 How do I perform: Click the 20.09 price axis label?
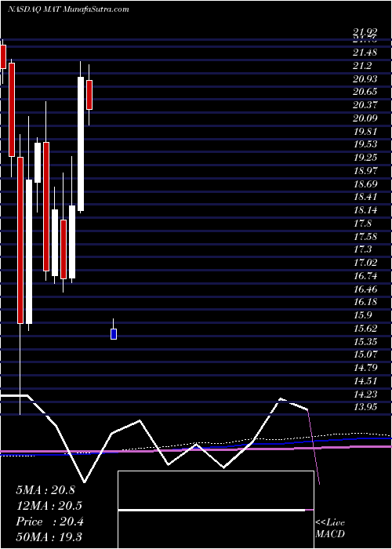click(x=365, y=118)
